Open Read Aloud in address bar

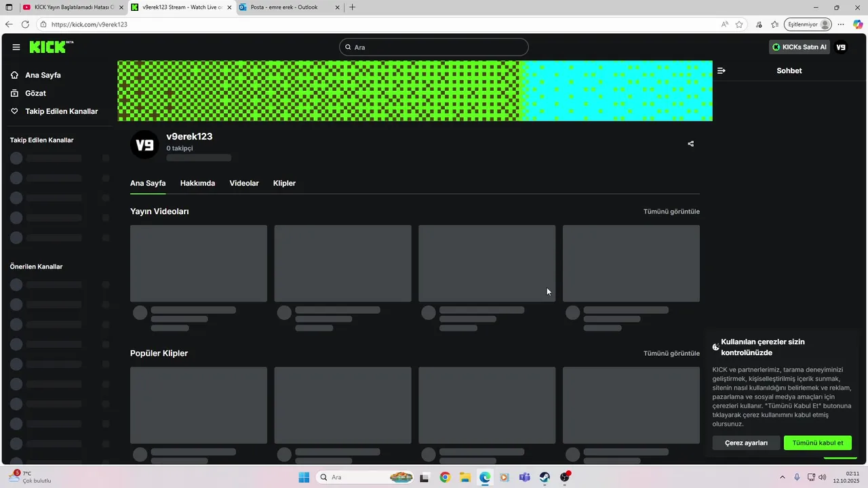coord(725,24)
